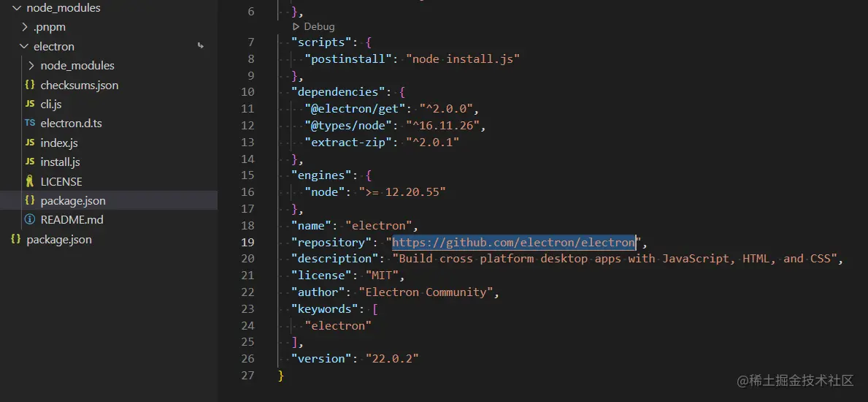Click the symlink arrow icon on the electron row
The height and width of the screenshot is (402, 868).
pos(201,47)
